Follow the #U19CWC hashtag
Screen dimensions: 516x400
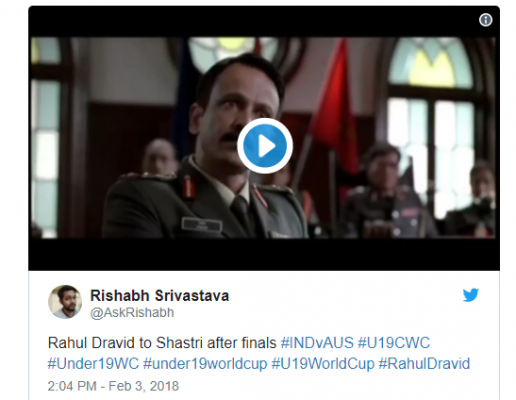click(x=394, y=343)
